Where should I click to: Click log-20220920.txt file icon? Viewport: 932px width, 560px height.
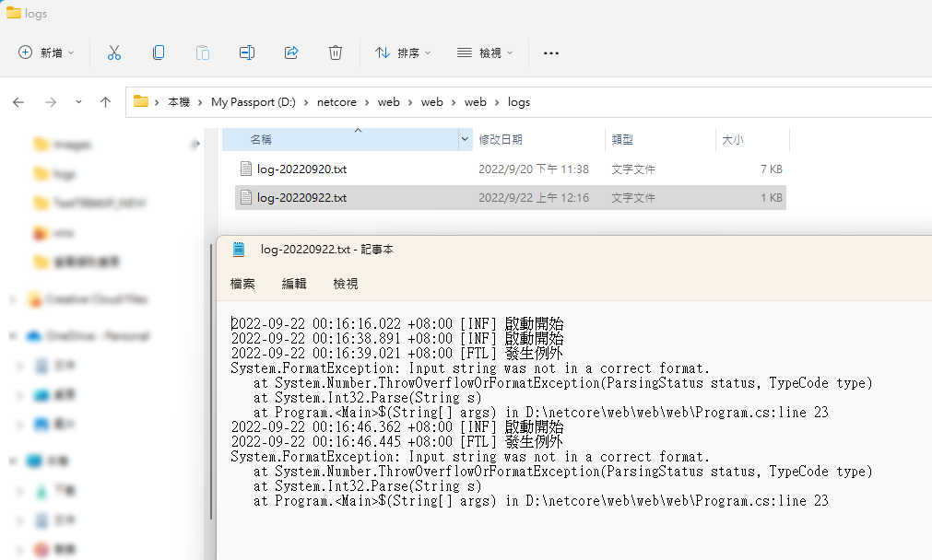pos(245,169)
